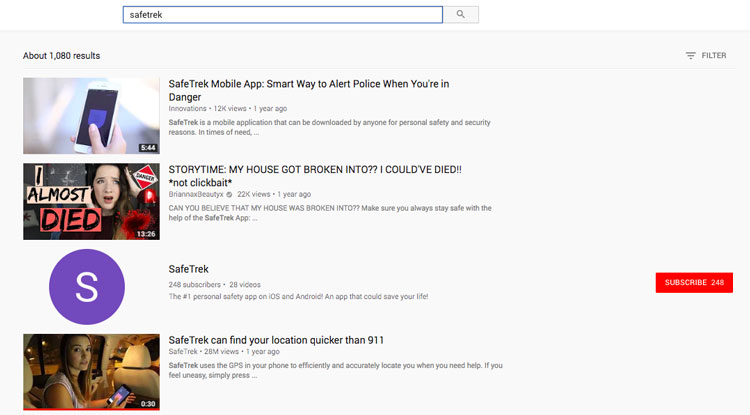Click the '#1 personal safety app' channel description
This screenshot has height=415, width=750.
(298, 296)
